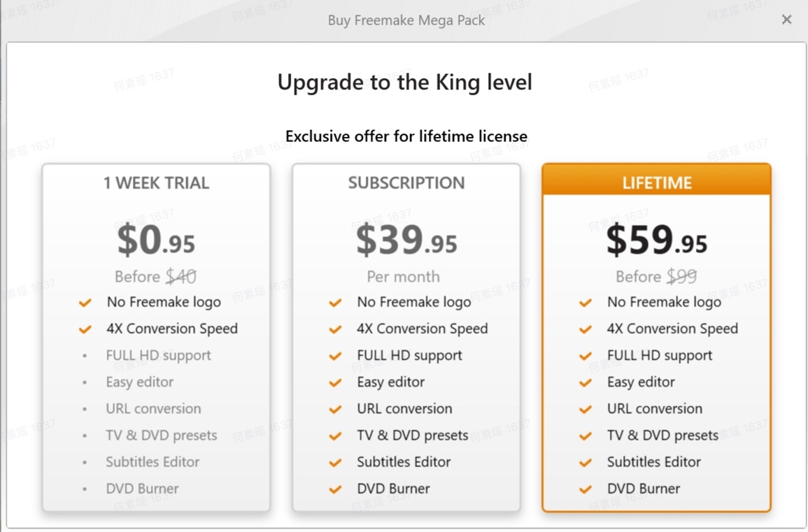Click checkmark next to URL conversion in Lifetime
The height and width of the screenshot is (532, 808).
coord(586,410)
